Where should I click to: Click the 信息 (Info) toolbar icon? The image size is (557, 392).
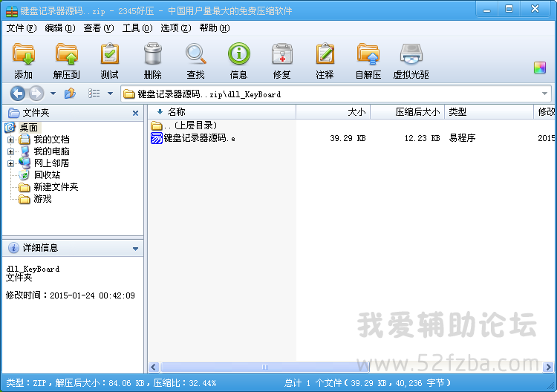(x=238, y=54)
